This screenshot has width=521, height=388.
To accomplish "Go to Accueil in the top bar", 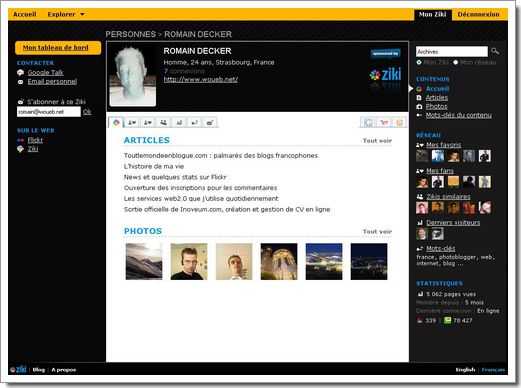I will [25, 14].
